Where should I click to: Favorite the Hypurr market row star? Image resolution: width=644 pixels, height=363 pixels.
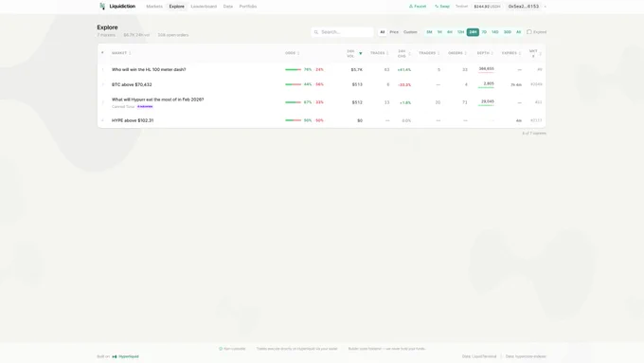(x=102, y=102)
